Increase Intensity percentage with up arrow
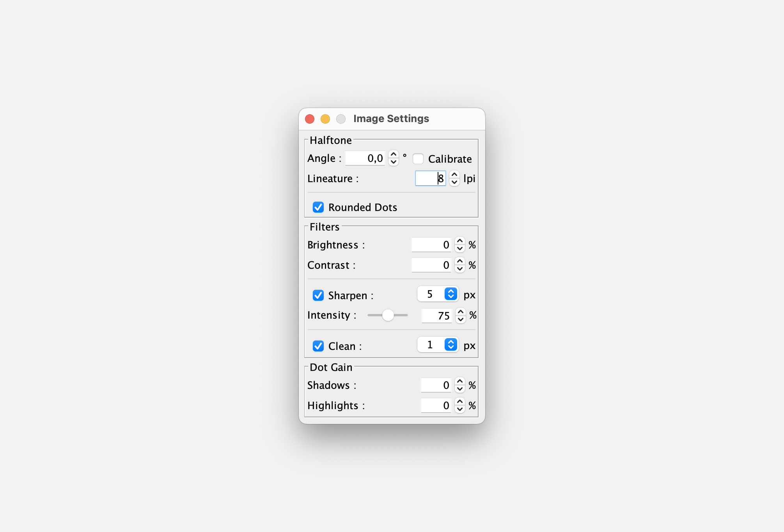 (461, 312)
